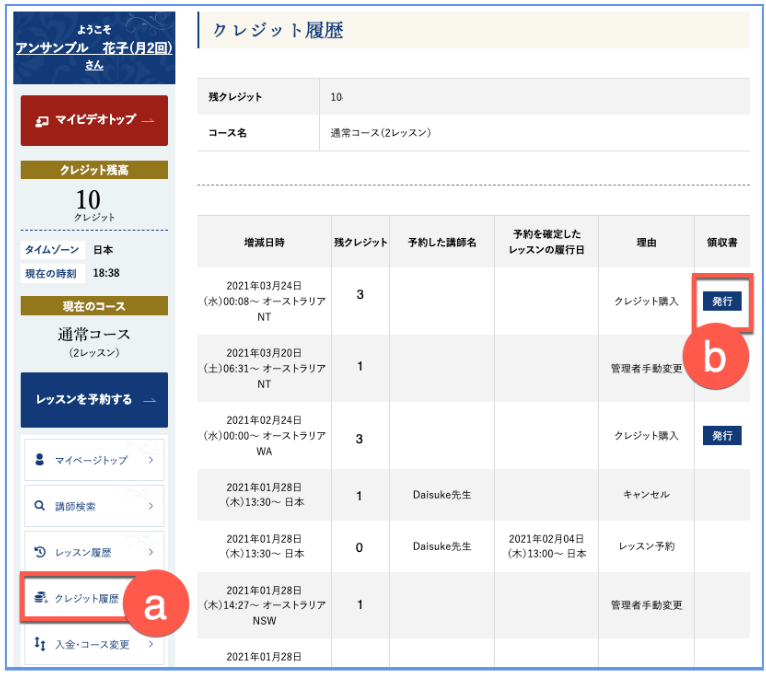
Task: Click the clock history icon for レッスン履歴
Action: click(x=40, y=552)
